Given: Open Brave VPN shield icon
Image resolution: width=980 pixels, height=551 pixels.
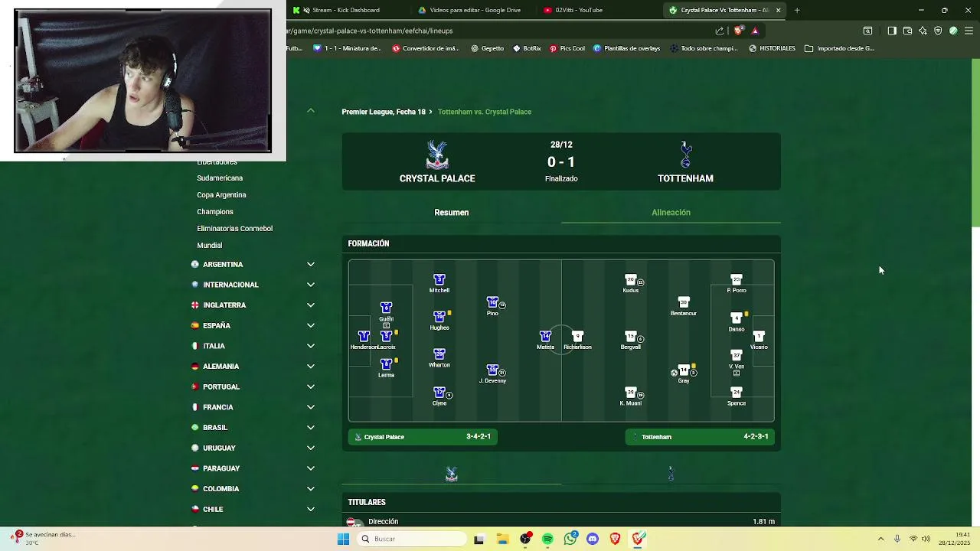Looking at the screenshot, I should pyautogui.click(x=938, y=31).
